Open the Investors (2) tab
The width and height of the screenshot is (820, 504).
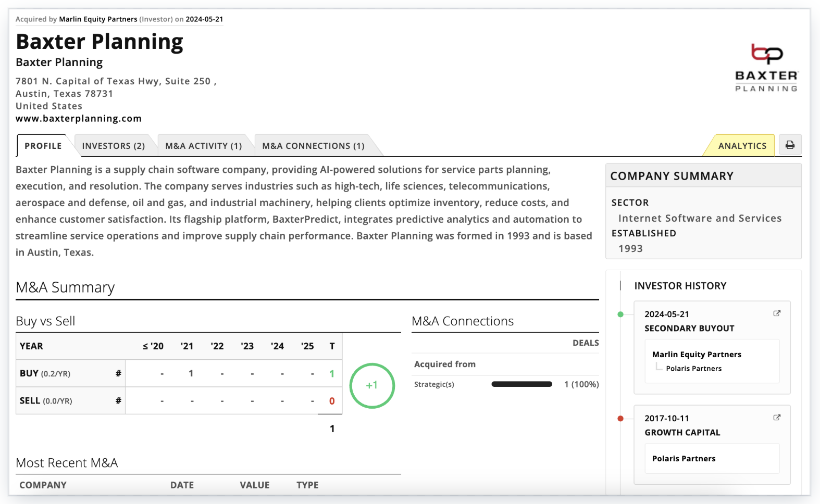[114, 146]
